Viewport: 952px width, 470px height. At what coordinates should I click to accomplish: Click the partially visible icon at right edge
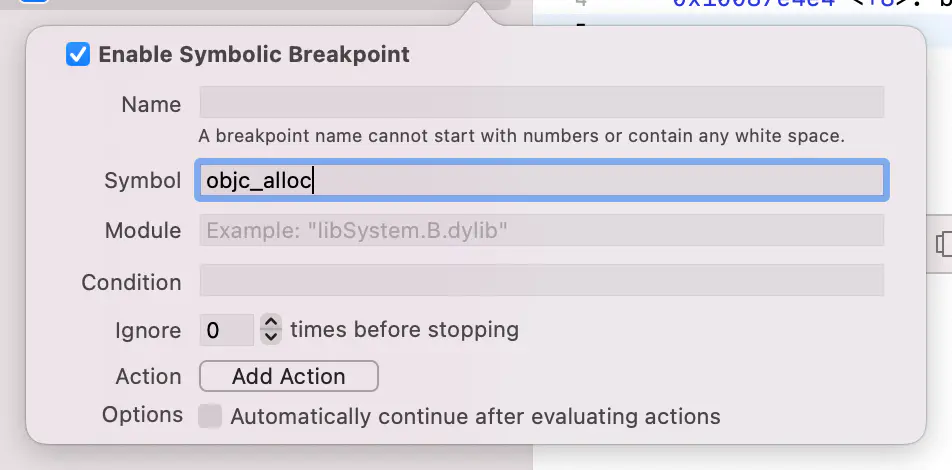pos(944,244)
